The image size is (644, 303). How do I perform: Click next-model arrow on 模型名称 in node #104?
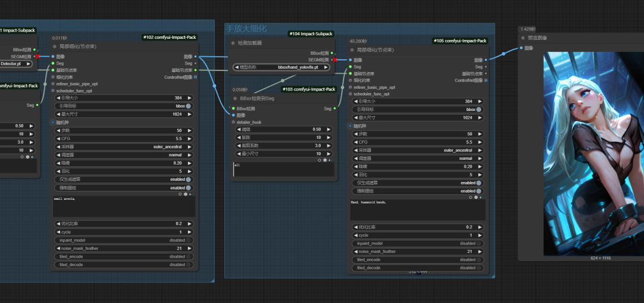326,67
